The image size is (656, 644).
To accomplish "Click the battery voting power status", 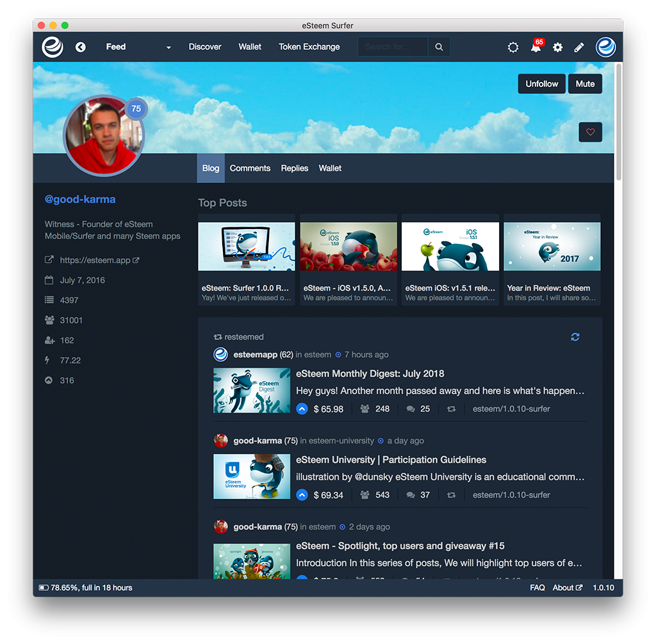I will [x=85, y=588].
